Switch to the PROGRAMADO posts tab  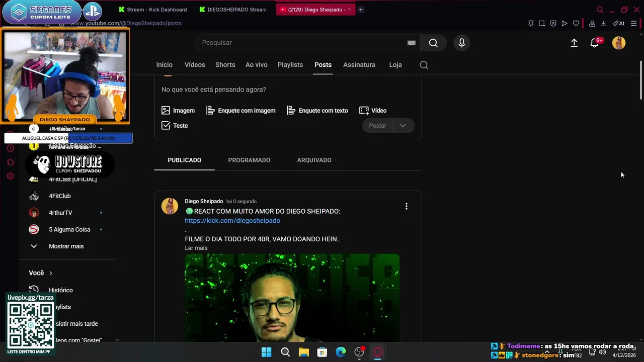[249, 160]
